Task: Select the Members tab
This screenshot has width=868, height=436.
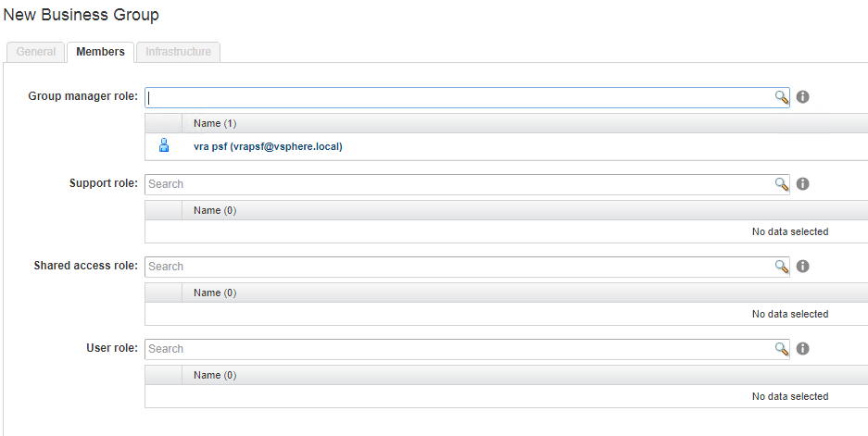Action: click(100, 52)
